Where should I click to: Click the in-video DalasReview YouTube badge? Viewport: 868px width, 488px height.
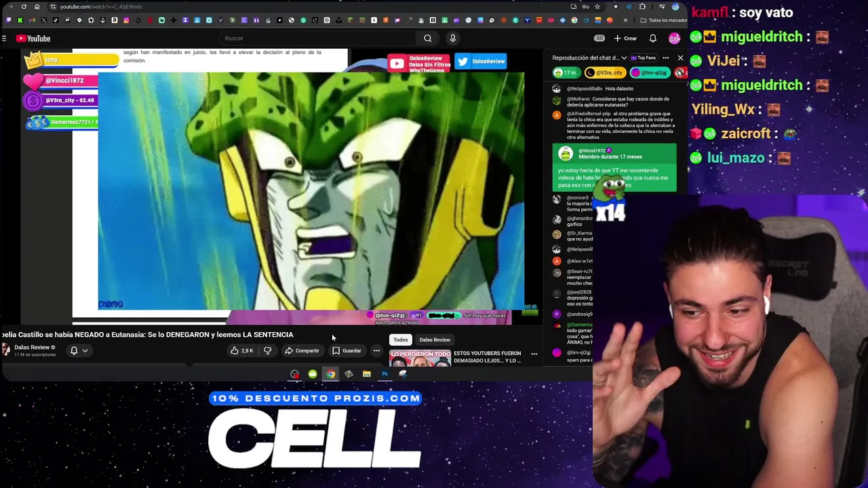coord(419,64)
